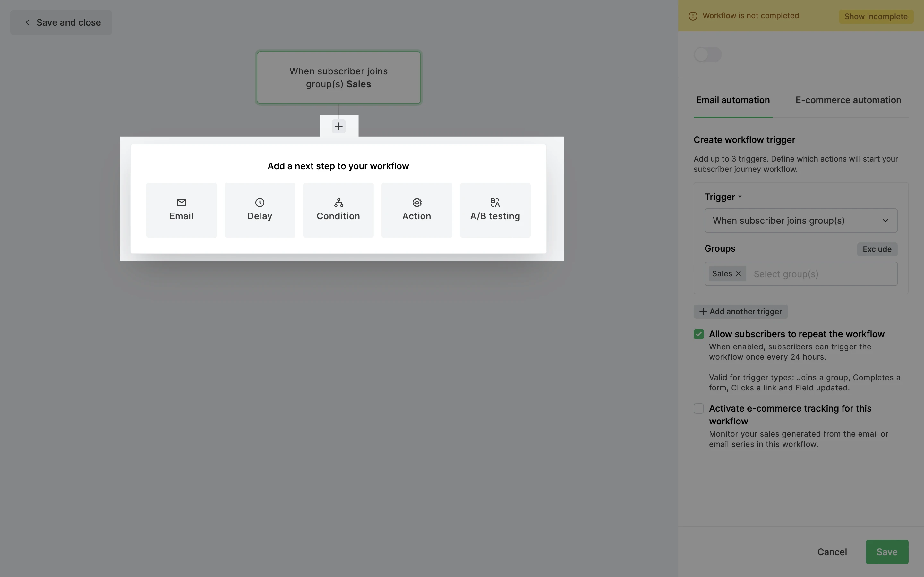The height and width of the screenshot is (577, 924).
Task: Add an Email step via envelope icon
Action: click(181, 202)
